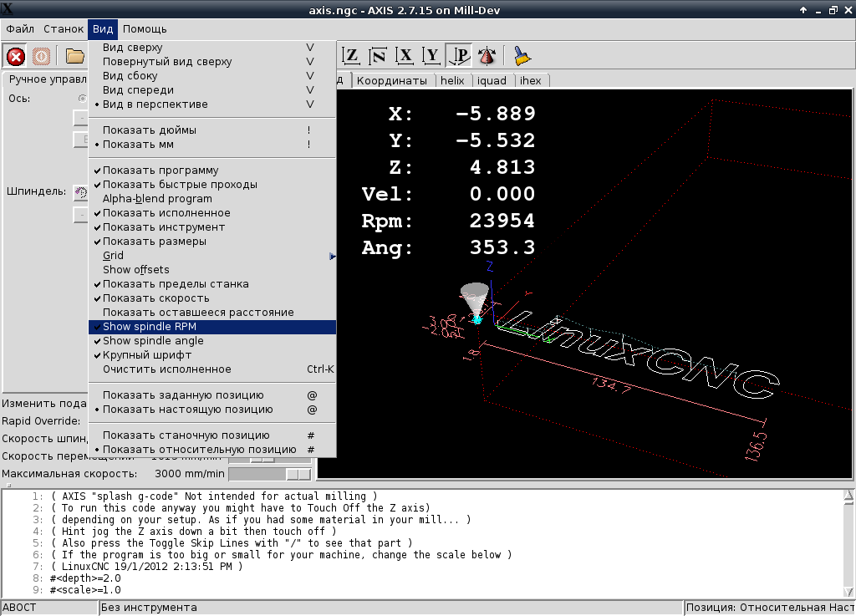Switch to Z top view icon
Image resolution: width=856 pixels, height=616 pixels.
tap(352, 56)
